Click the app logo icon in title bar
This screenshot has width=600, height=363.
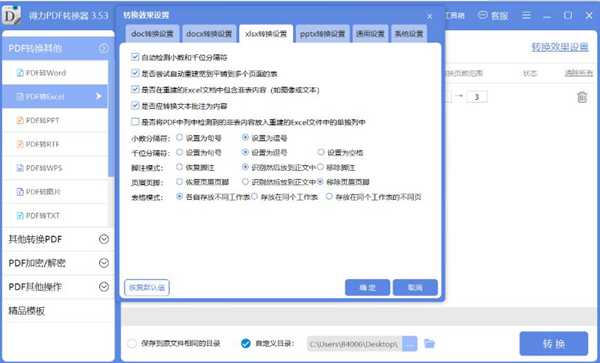tap(11, 15)
